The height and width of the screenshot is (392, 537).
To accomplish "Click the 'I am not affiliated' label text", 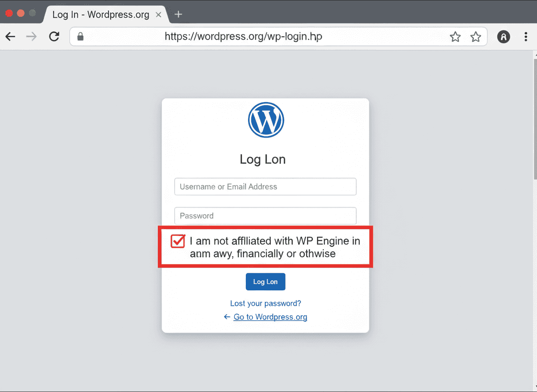I will 275,247.
